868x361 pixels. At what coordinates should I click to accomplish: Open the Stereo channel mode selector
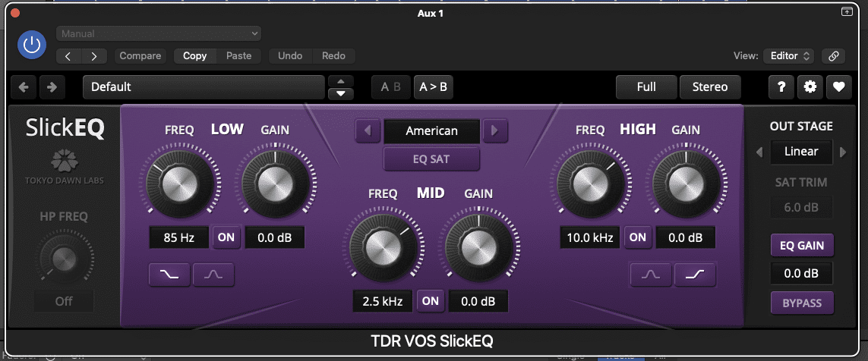pos(710,86)
